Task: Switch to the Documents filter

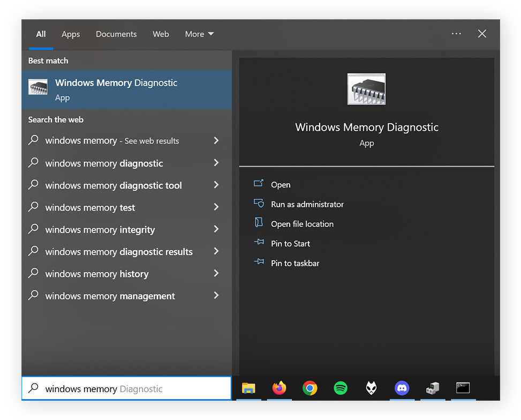Action: pyautogui.click(x=116, y=34)
